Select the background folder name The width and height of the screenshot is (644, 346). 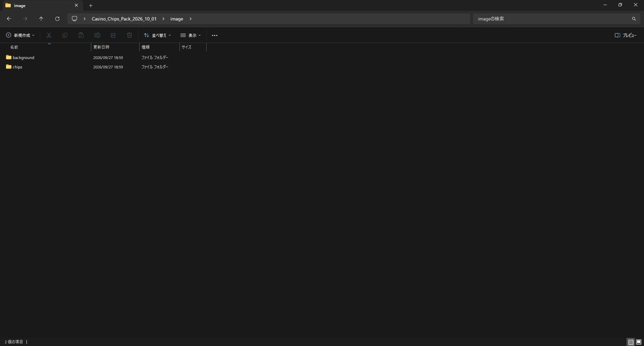click(23, 57)
